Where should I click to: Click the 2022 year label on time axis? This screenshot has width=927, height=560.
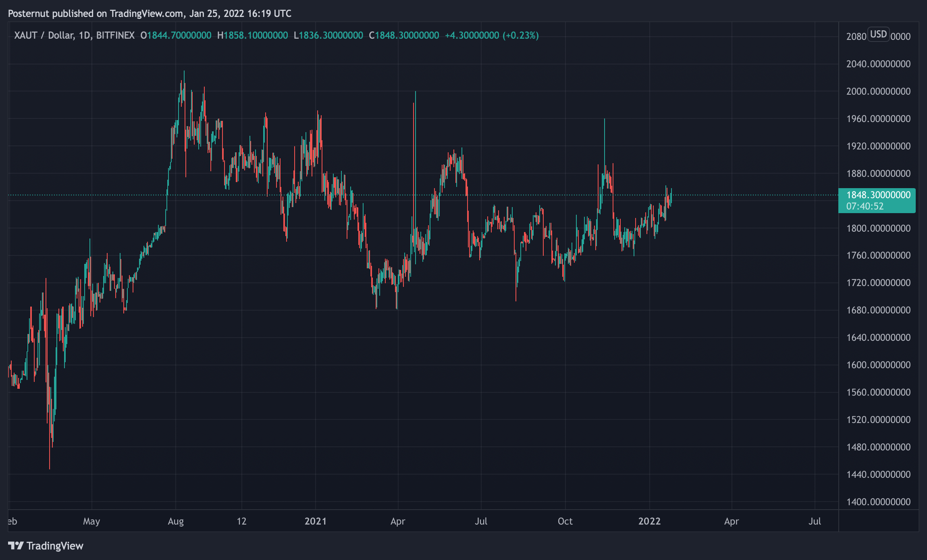pyautogui.click(x=649, y=521)
